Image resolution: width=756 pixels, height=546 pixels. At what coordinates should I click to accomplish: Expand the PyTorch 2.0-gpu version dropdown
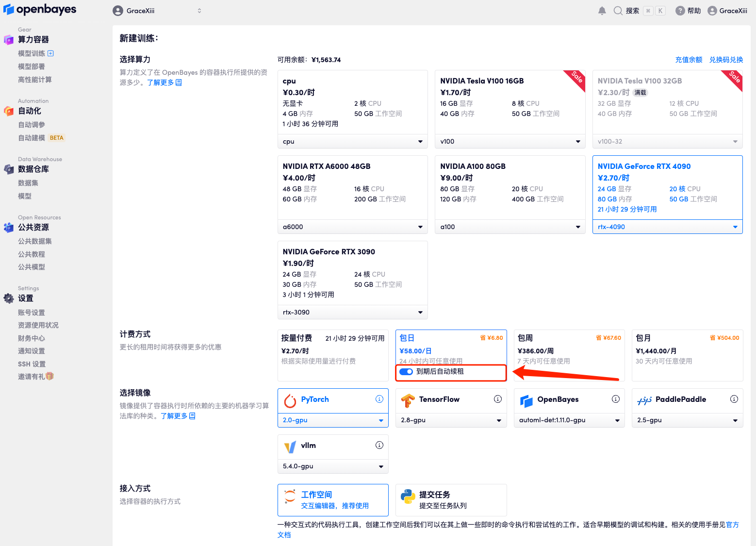tap(333, 420)
